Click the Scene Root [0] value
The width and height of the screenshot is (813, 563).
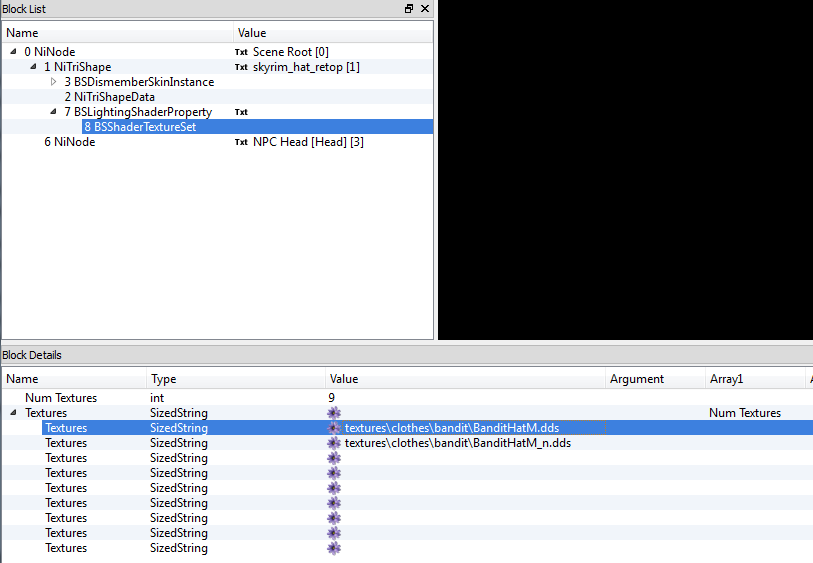coord(291,52)
